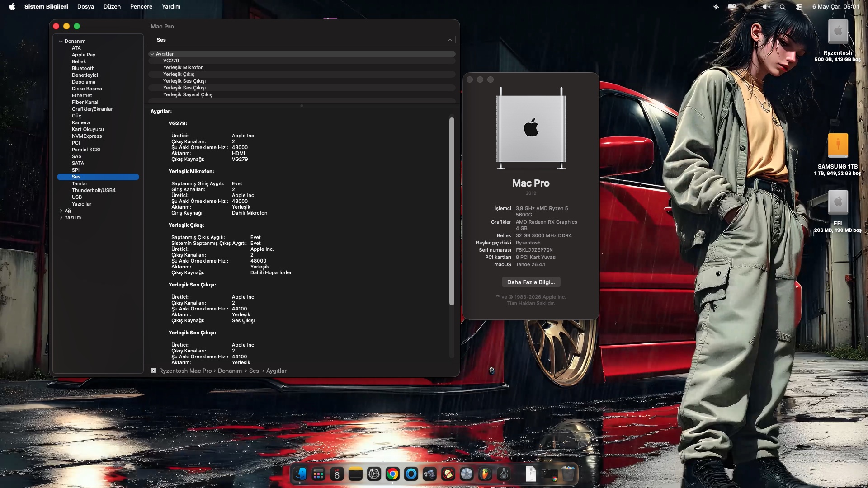868x488 pixels.
Task: Open the Yardım menu
Action: coord(171,6)
